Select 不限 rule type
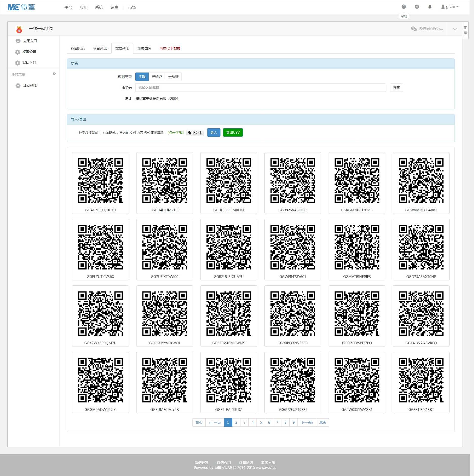The height and width of the screenshot is (476, 474). [x=142, y=77]
